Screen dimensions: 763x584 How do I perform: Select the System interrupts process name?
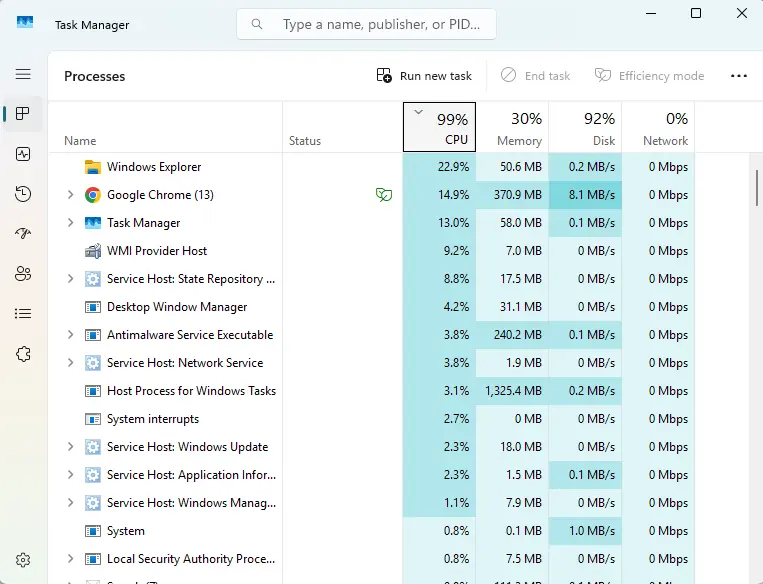pos(153,419)
